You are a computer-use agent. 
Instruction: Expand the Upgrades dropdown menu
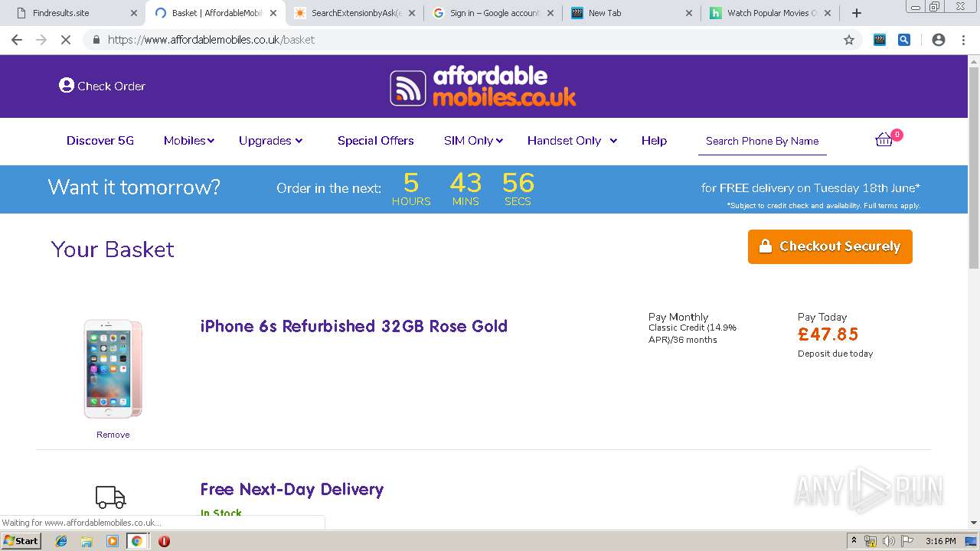tap(271, 141)
